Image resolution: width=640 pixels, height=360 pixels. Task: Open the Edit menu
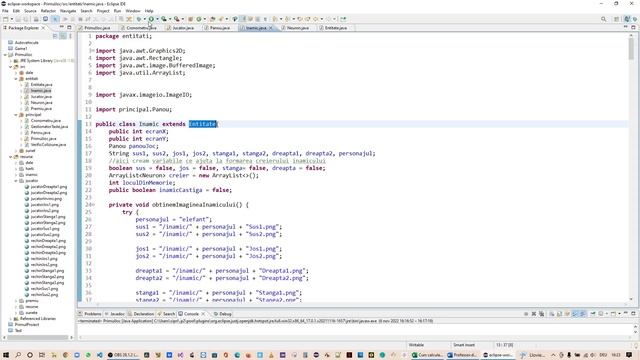coord(16,11)
